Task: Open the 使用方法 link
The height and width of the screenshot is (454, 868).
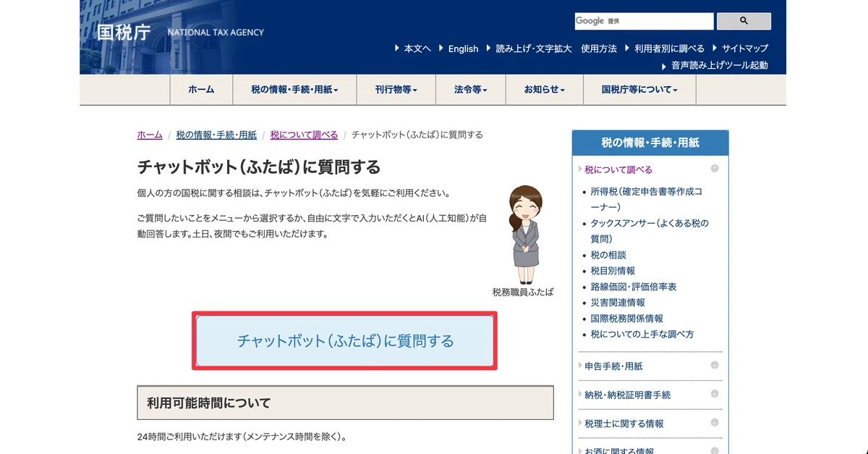Action: point(599,49)
